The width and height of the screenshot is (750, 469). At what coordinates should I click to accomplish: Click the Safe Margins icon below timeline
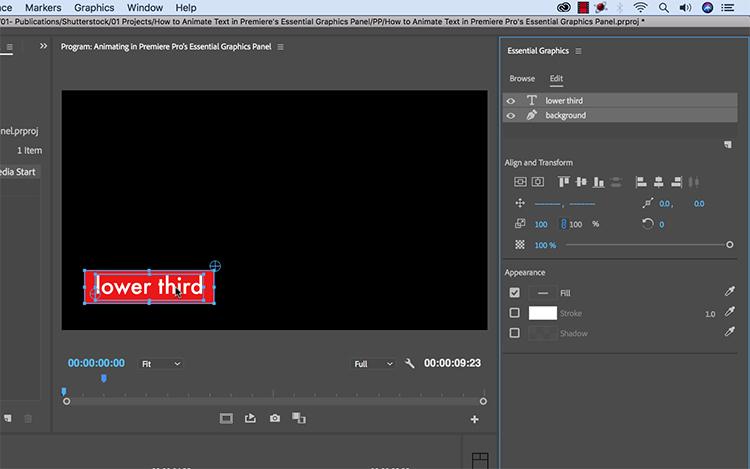226,419
